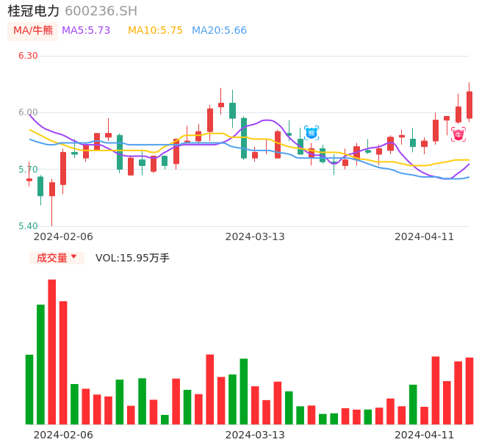Click the tallest red volume bar
Screen dimensions: 504x445
click(51, 352)
